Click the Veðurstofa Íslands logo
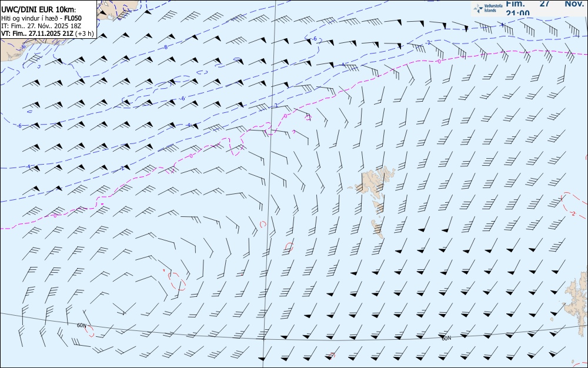This screenshot has width=588, height=368. click(488, 8)
